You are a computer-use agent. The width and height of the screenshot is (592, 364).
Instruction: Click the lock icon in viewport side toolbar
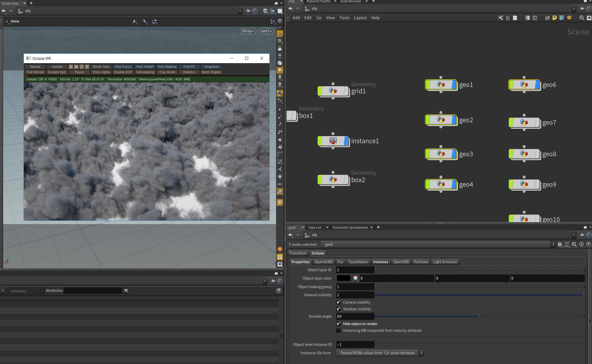[280, 48]
